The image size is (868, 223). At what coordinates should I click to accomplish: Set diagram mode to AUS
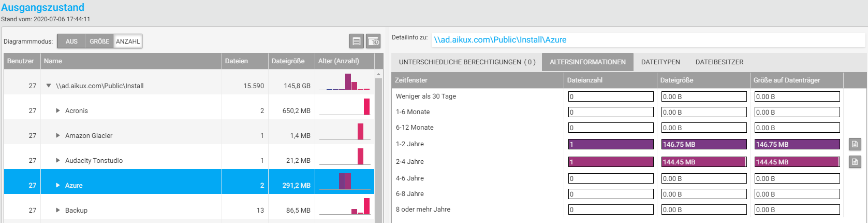71,41
